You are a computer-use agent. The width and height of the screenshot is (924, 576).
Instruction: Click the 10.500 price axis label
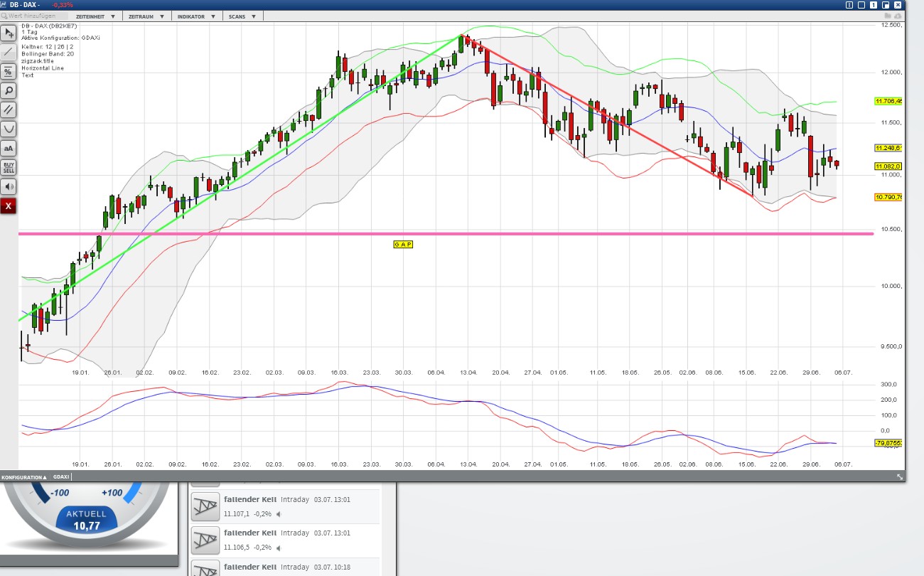(x=891, y=229)
